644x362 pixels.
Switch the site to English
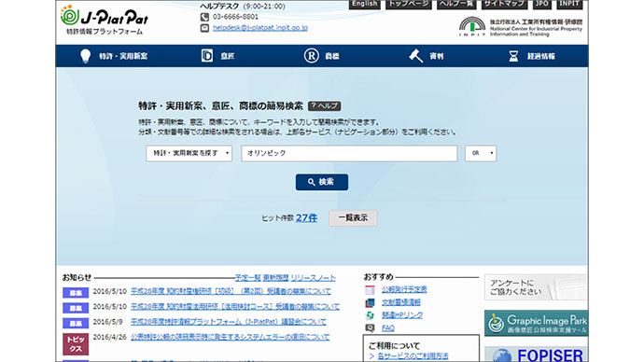(364, 4)
